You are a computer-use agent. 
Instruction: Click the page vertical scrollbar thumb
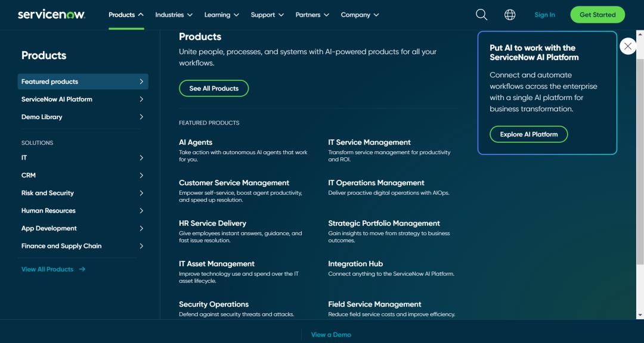coord(640,161)
